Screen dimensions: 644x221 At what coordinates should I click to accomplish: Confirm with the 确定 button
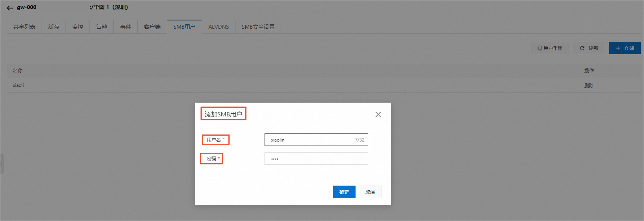point(344,192)
